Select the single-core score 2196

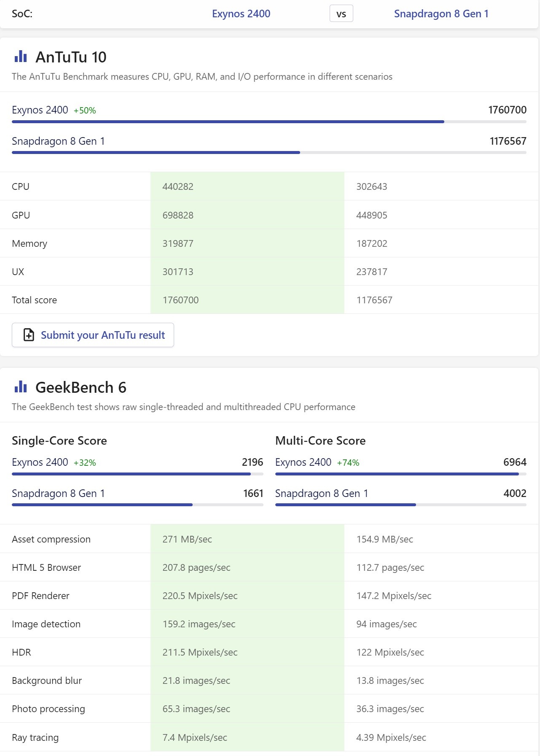click(253, 462)
